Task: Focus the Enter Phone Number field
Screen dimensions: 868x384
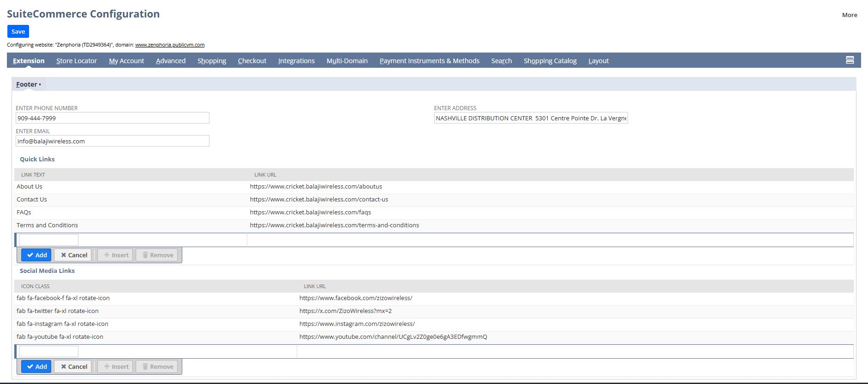Action: pos(112,118)
